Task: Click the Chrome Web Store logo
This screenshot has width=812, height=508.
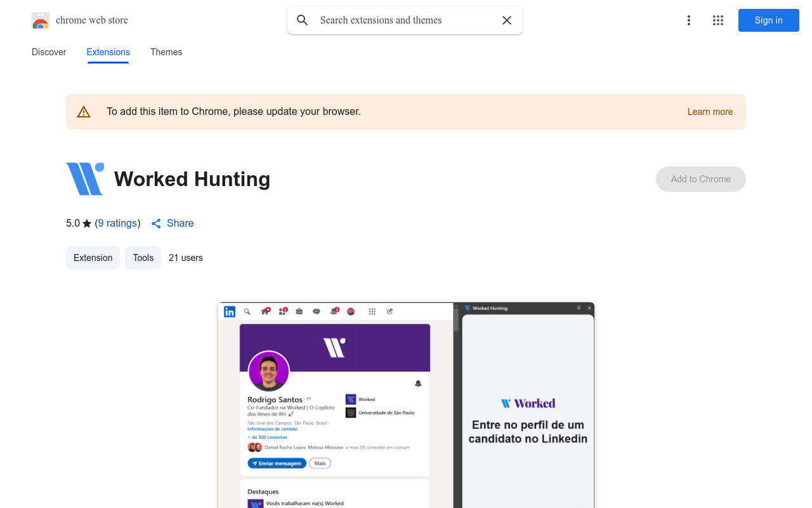Action: point(41,20)
